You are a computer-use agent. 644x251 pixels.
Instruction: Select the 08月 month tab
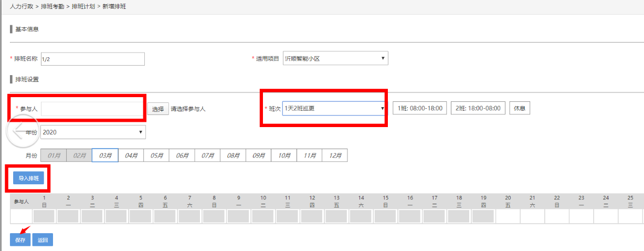(x=233, y=155)
